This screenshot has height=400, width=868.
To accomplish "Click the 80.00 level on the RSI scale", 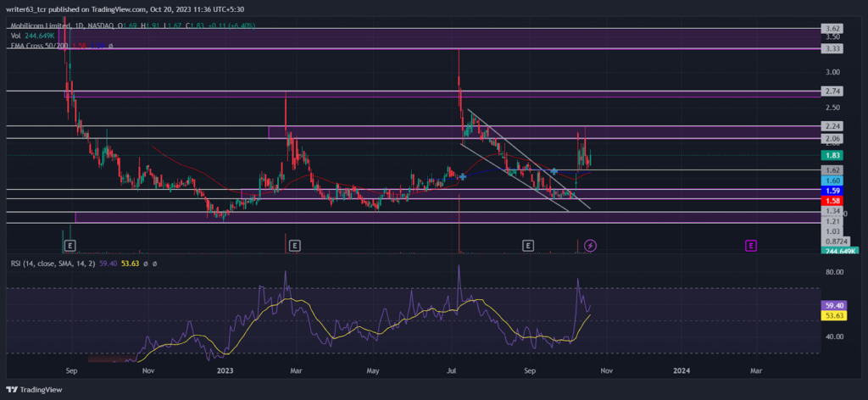I will (x=835, y=272).
